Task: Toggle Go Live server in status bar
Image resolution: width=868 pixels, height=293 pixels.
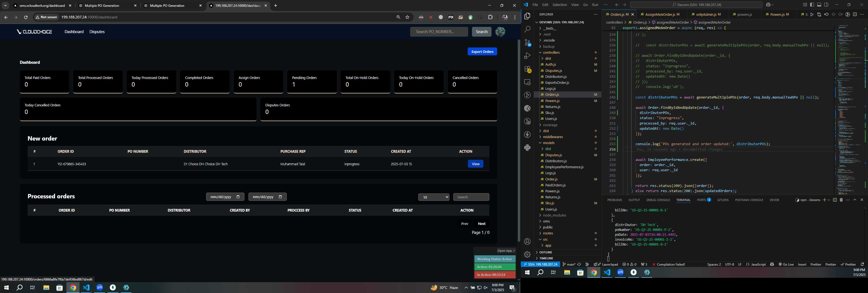Action: (x=786, y=264)
